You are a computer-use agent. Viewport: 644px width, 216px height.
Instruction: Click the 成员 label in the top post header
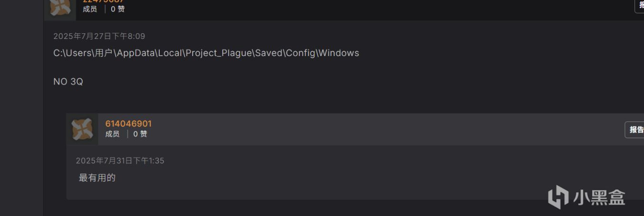[x=90, y=9]
